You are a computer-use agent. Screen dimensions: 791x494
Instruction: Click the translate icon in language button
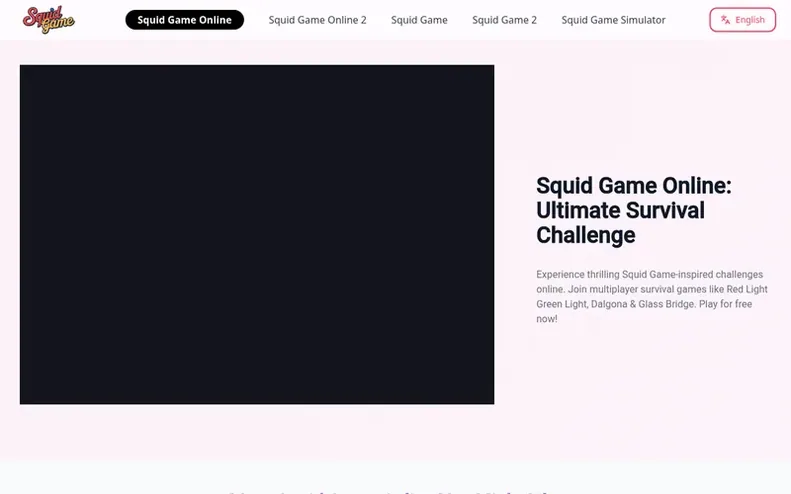click(x=725, y=20)
